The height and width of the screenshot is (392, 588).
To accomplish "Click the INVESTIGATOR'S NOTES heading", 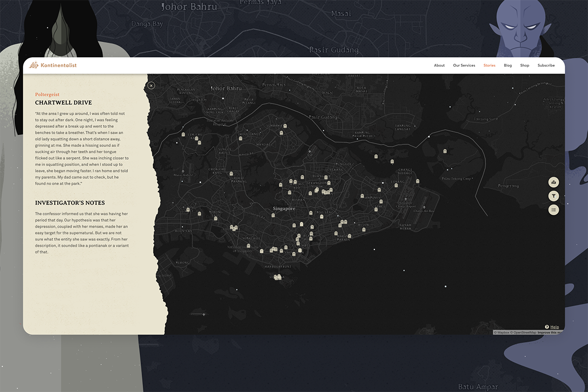I will coord(70,203).
